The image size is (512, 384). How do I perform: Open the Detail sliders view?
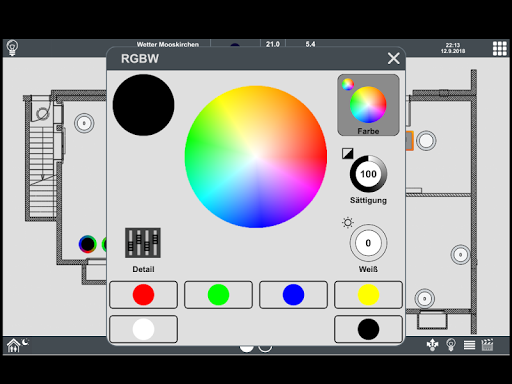(143, 243)
